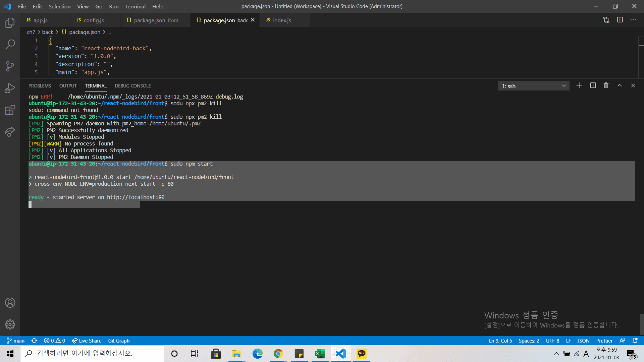Open the Extensions view

pyautogui.click(x=10, y=110)
